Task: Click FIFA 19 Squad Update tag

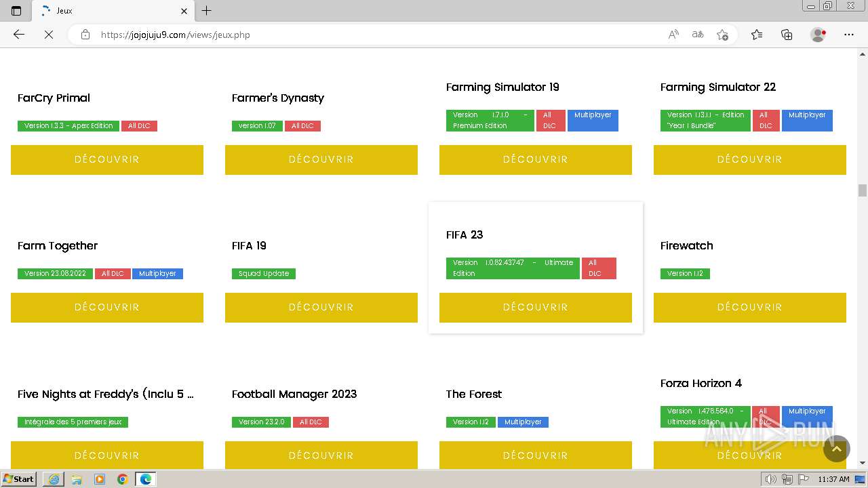Action: 264,274
